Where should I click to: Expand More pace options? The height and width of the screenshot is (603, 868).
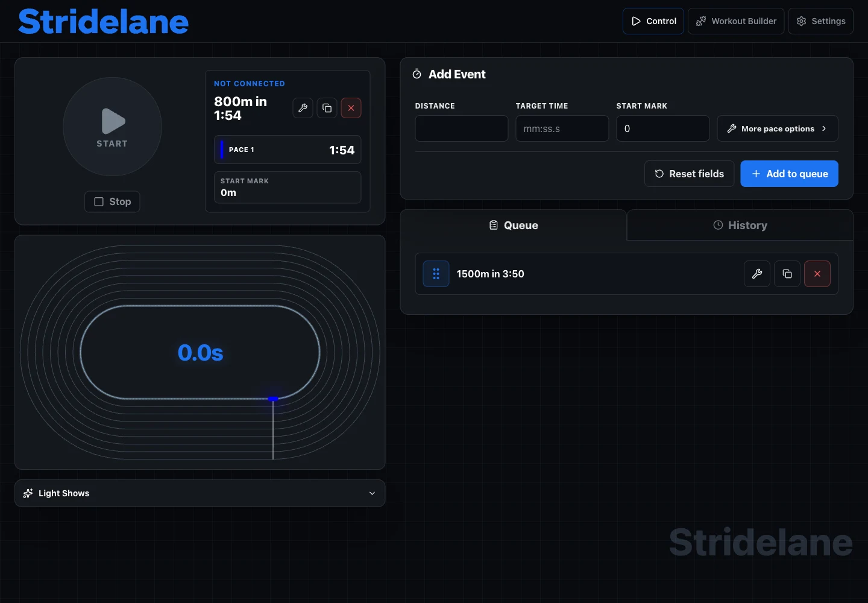(778, 128)
